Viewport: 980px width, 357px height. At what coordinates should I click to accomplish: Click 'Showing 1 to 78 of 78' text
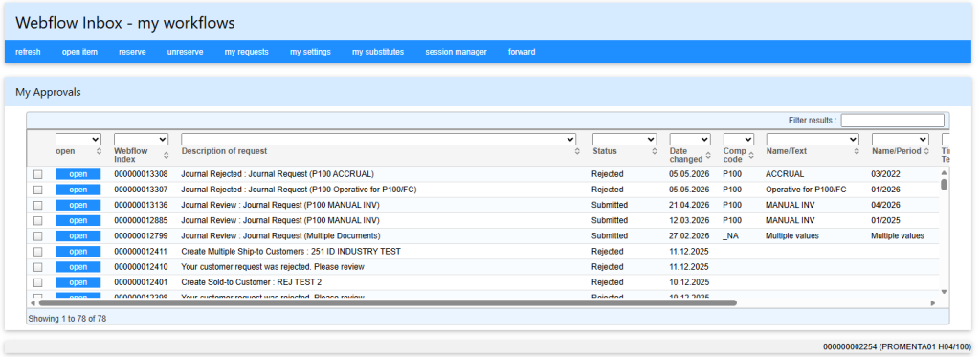(67, 318)
